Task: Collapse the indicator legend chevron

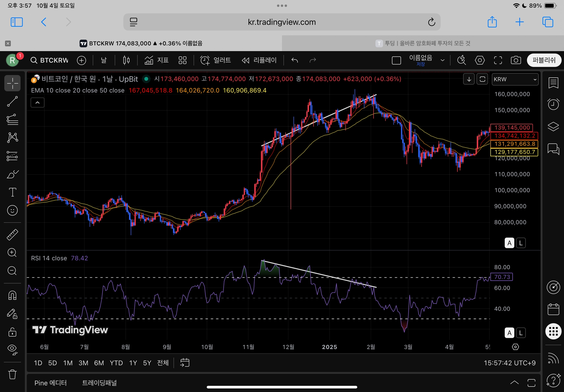Action: click(x=38, y=103)
